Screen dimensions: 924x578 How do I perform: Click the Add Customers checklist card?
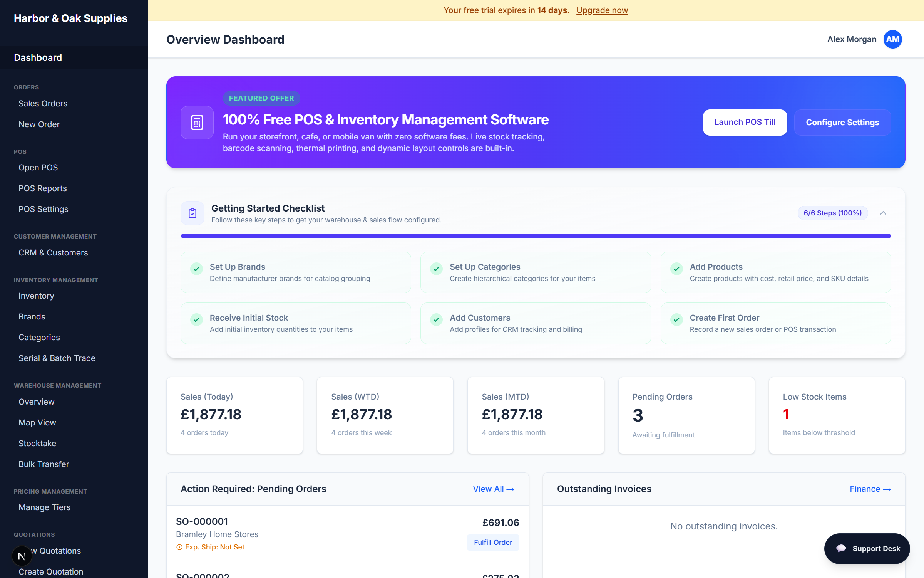[536, 323]
